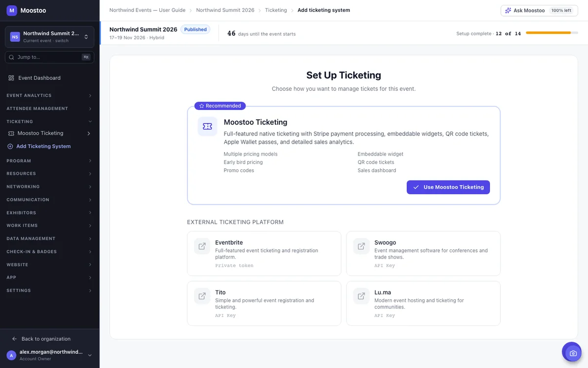Click the checkmark icon on Use Moostoo Ticketing
Screen dimensions: 588x368
(x=416, y=187)
